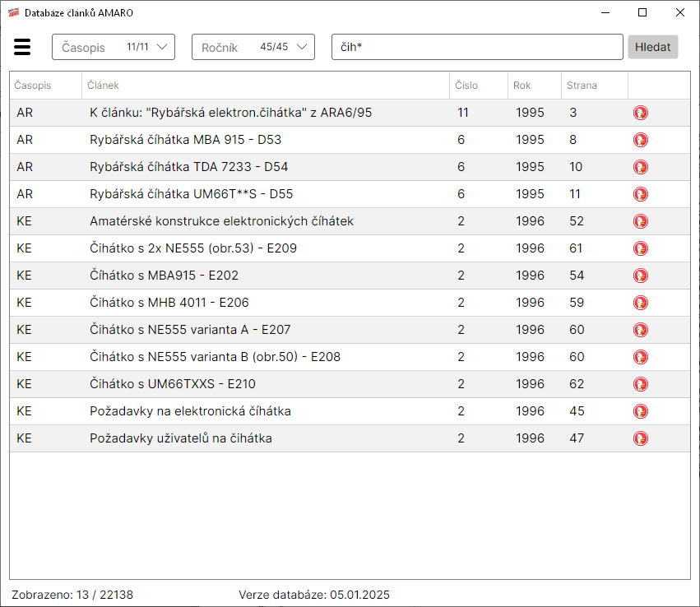Open DuckDuckGo icon for Požadavky na elektronická číhátka

click(640, 411)
